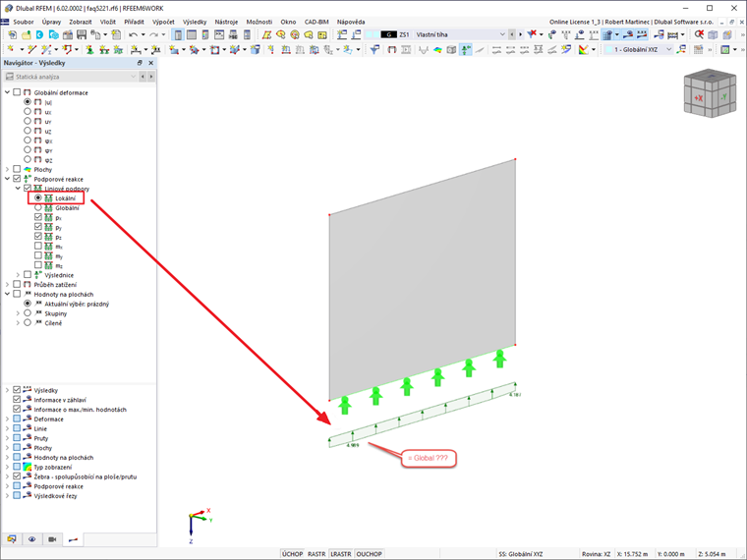747x560 pixels.
Task: Open the script console icon
Action: pos(219,34)
